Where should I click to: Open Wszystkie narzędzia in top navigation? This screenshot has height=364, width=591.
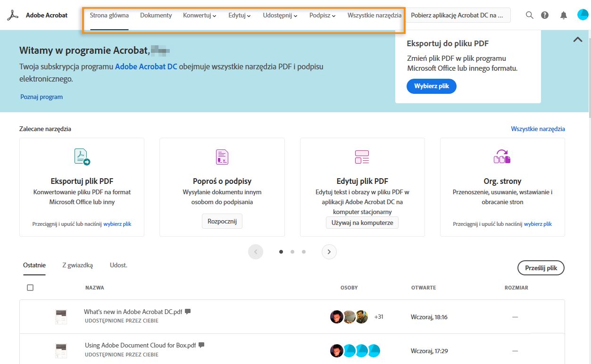coord(375,16)
